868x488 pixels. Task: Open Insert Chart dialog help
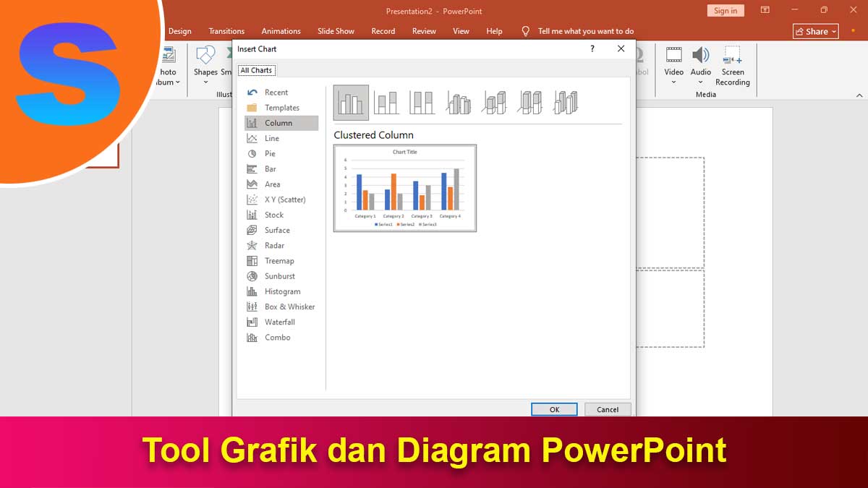pyautogui.click(x=592, y=48)
